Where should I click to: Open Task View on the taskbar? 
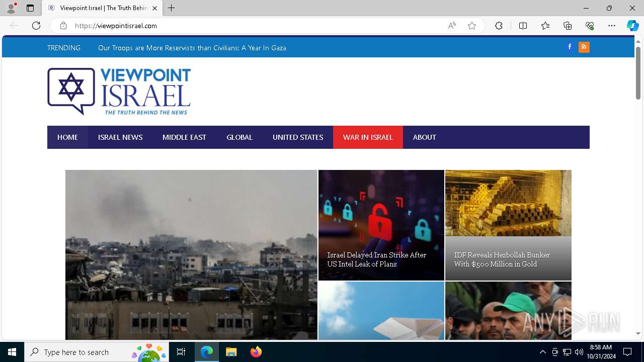181,352
